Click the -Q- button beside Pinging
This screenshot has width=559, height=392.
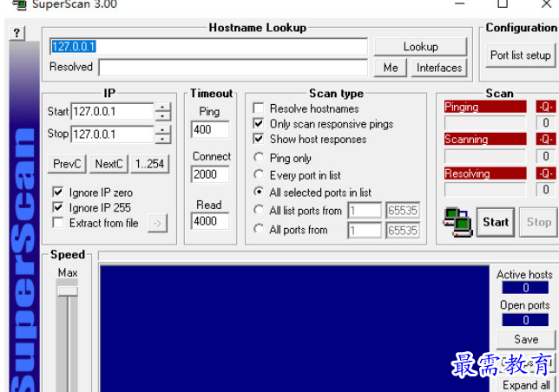pos(545,107)
